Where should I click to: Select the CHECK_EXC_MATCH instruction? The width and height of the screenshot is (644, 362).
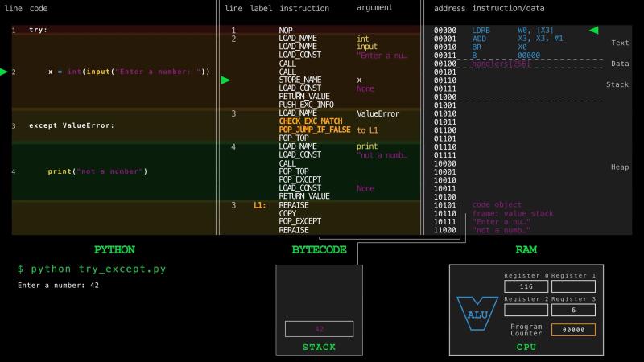311,121
